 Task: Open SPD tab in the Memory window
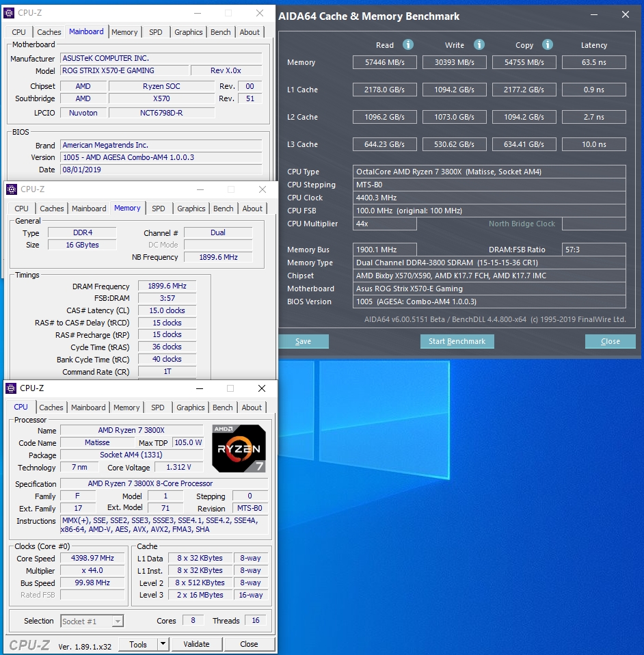coord(159,209)
